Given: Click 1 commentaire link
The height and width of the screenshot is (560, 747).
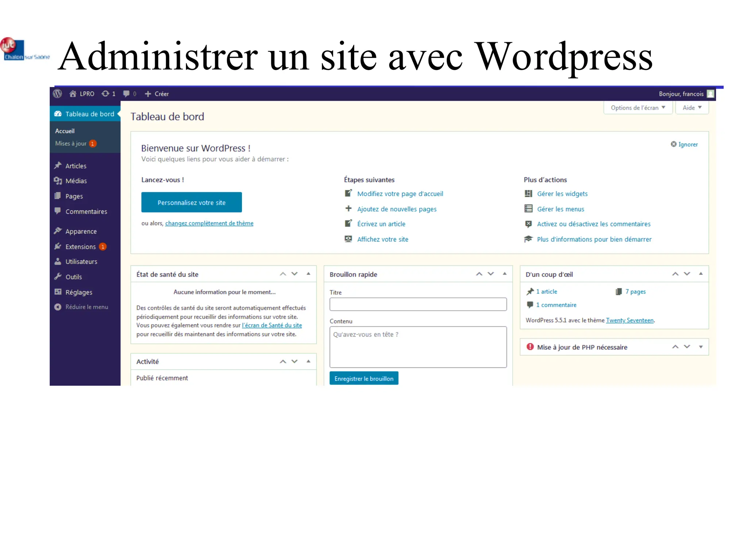Looking at the screenshot, I should [556, 305].
